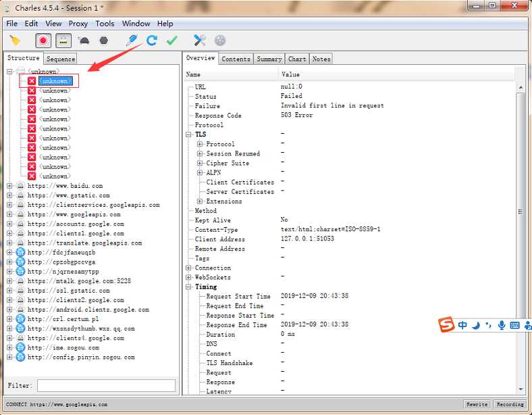
Task: Open the Help menu
Action: (x=165, y=24)
